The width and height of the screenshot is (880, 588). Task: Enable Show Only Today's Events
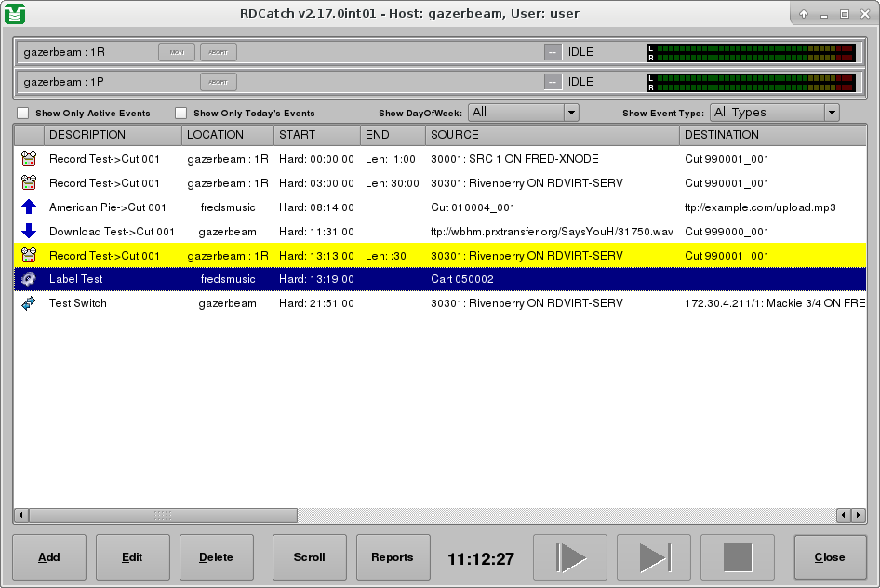pyautogui.click(x=180, y=113)
